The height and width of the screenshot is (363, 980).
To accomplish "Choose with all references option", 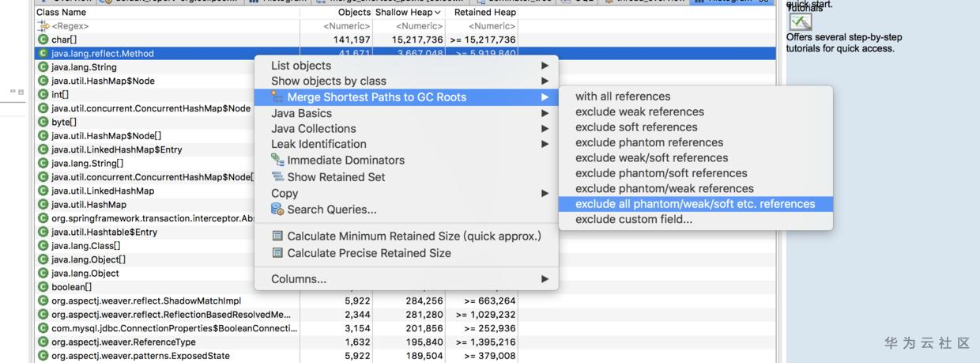I will (x=623, y=96).
